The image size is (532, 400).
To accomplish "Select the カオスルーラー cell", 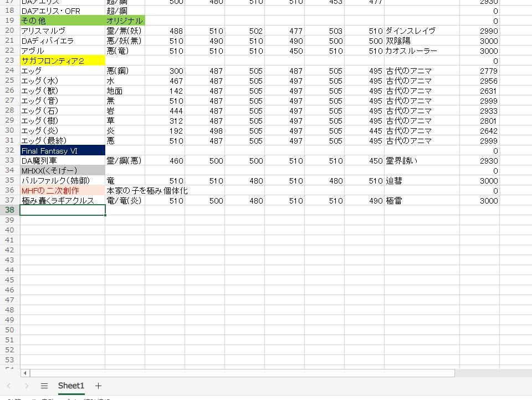I will (x=422, y=50).
